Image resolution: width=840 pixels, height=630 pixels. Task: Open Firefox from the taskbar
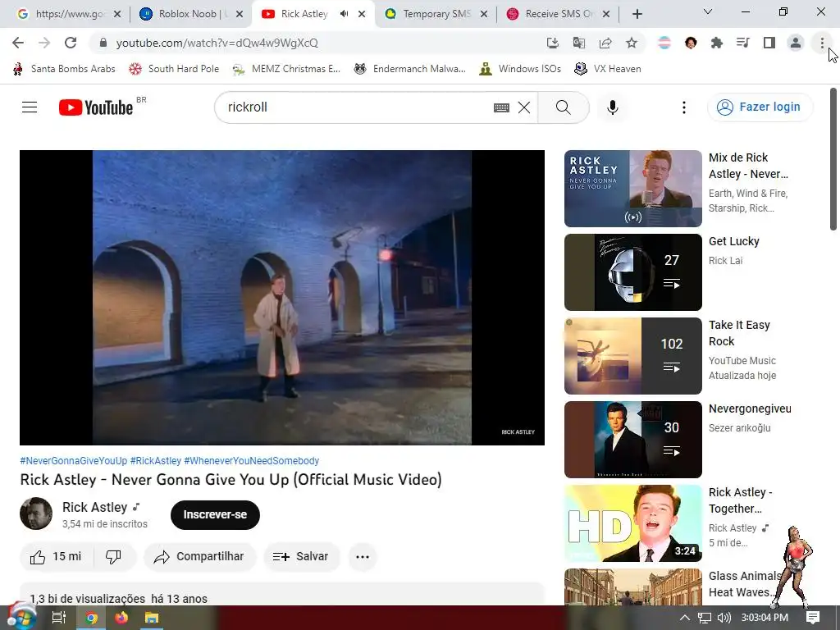click(x=121, y=618)
